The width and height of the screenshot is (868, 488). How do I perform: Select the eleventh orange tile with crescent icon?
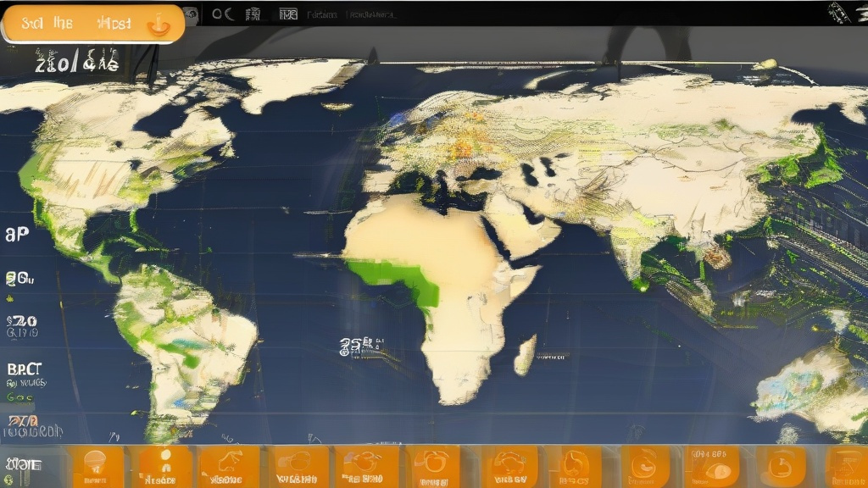[x=781, y=467]
